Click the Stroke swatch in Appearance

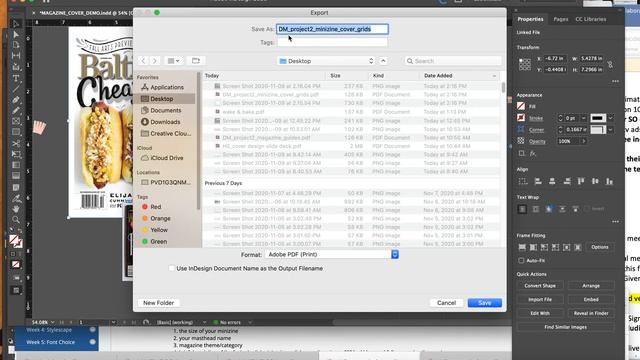tap(521, 118)
